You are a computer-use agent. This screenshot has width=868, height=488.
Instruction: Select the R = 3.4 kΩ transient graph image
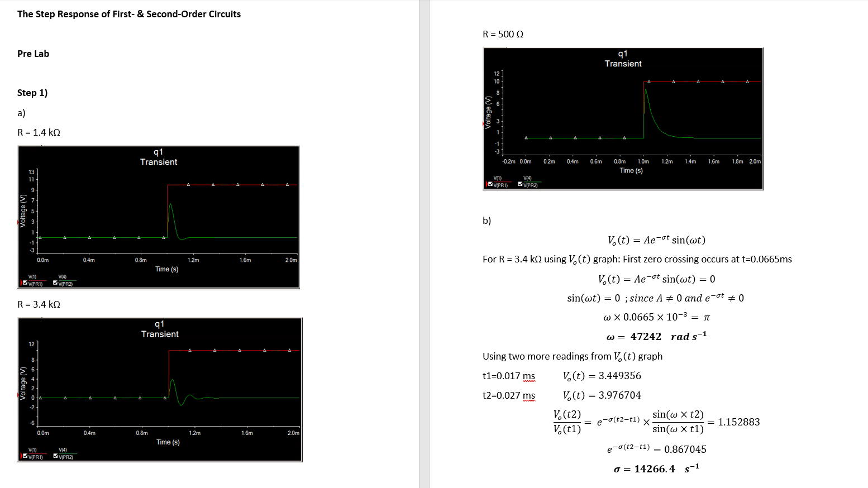tap(160, 390)
